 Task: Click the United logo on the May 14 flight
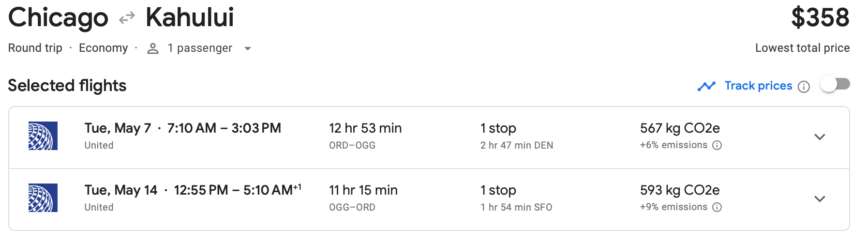(x=43, y=198)
